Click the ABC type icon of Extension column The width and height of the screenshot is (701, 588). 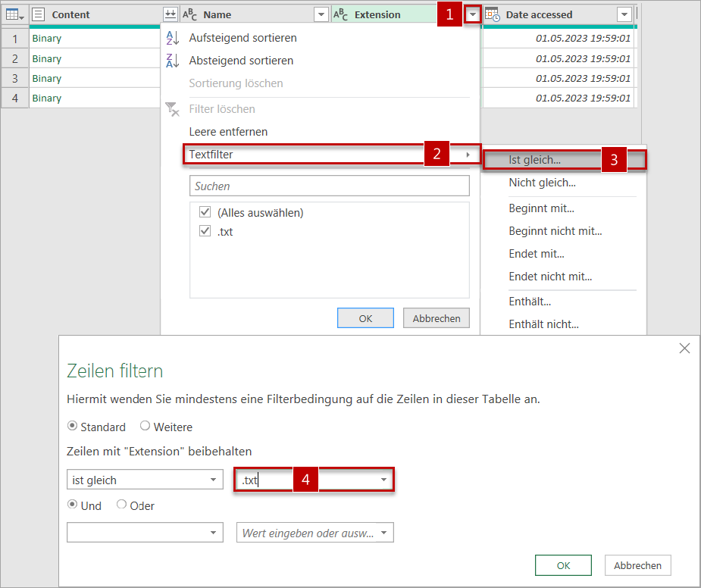(341, 14)
